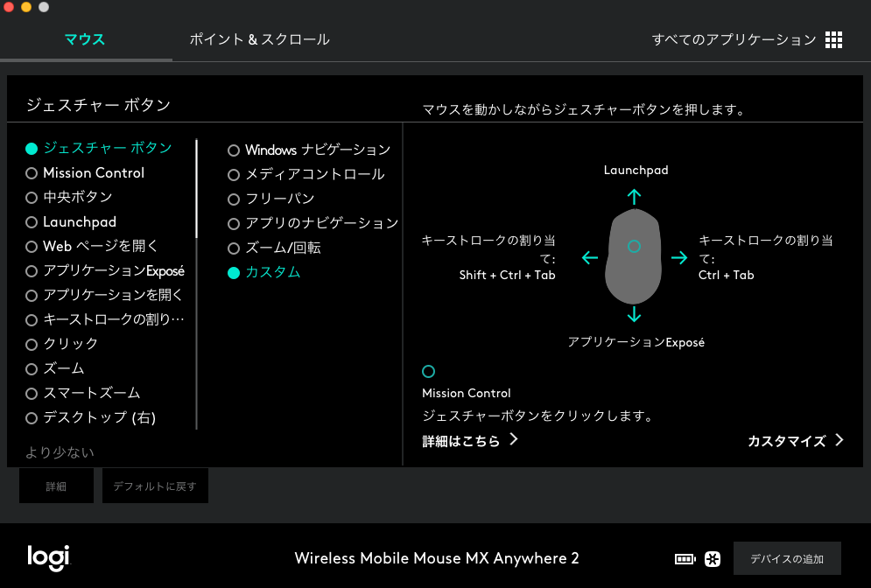Select the カスタム gesture mode
Viewport: 871px width, 588px height.
pos(264,272)
